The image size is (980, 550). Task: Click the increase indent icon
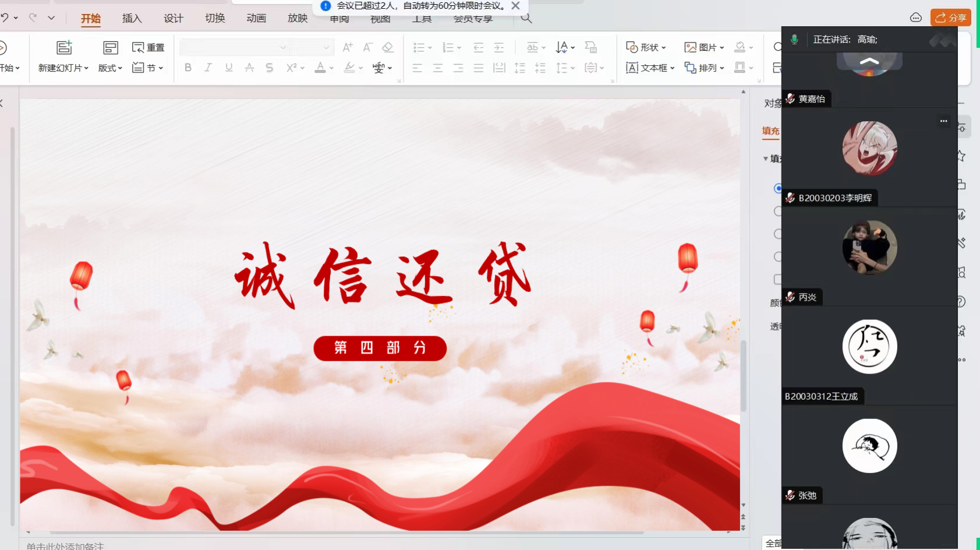499,47
